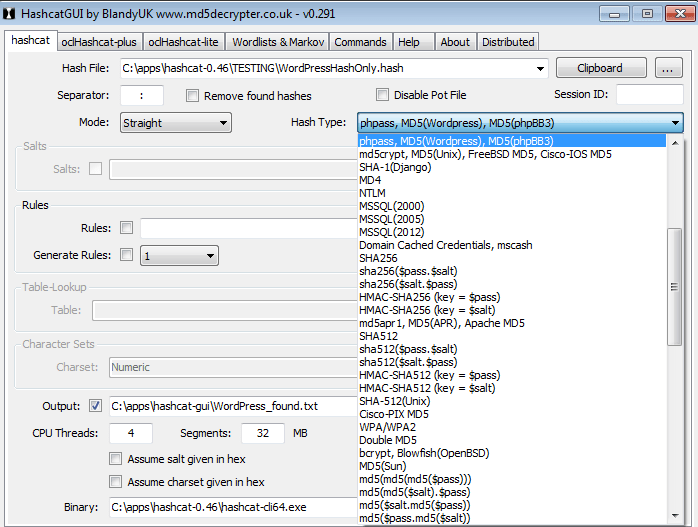Viewport: 698px width, 527px height.
Task: Open the About tab
Action: 455,42
